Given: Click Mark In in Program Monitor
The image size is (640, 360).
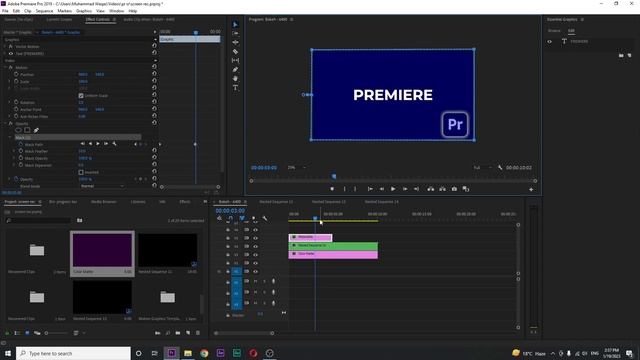Looking at the screenshot, I should pyautogui.click(x=344, y=189).
